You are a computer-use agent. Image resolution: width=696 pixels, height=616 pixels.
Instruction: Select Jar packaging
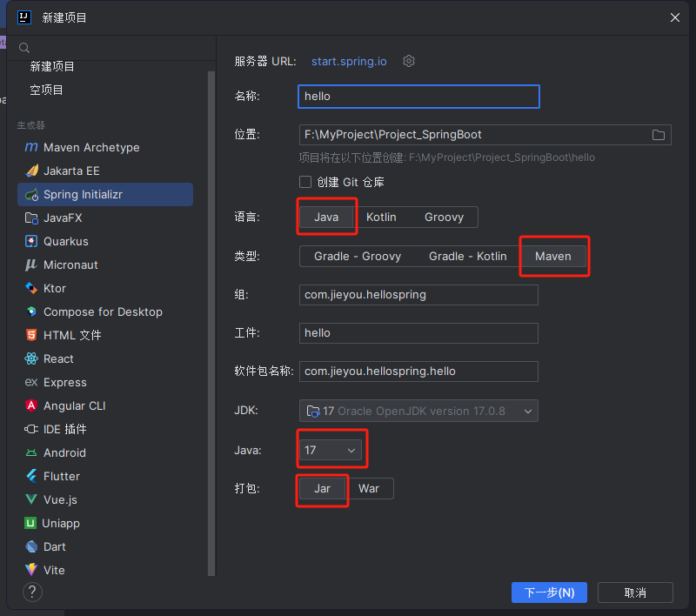tap(322, 489)
